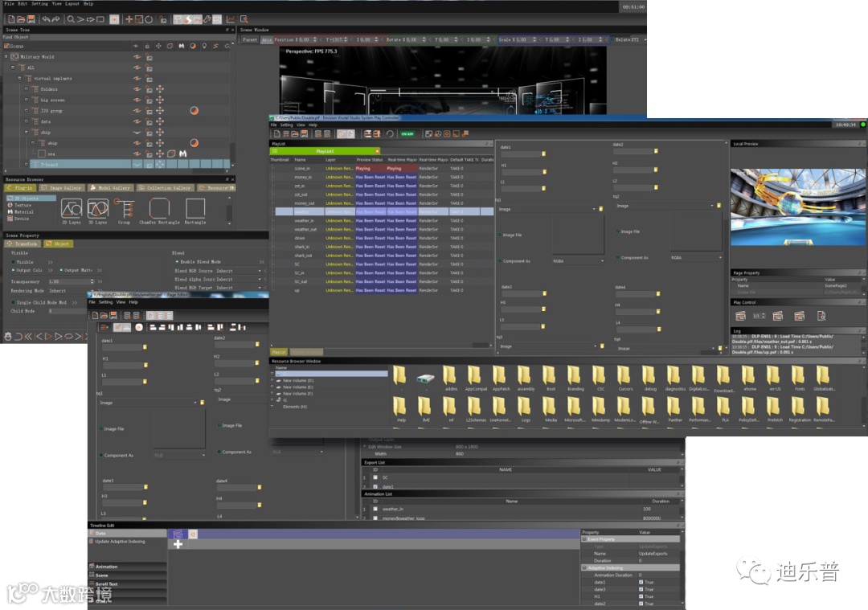868x610 pixels.
Task: Select the 2D Layer plug-in in Resource Browser
Action: click(72, 211)
